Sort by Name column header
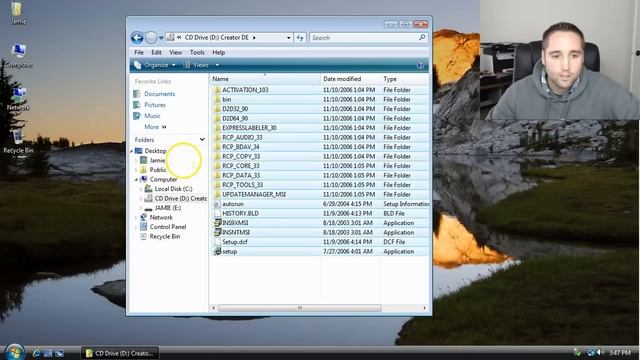640x360 pixels. click(x=265, y=79)
